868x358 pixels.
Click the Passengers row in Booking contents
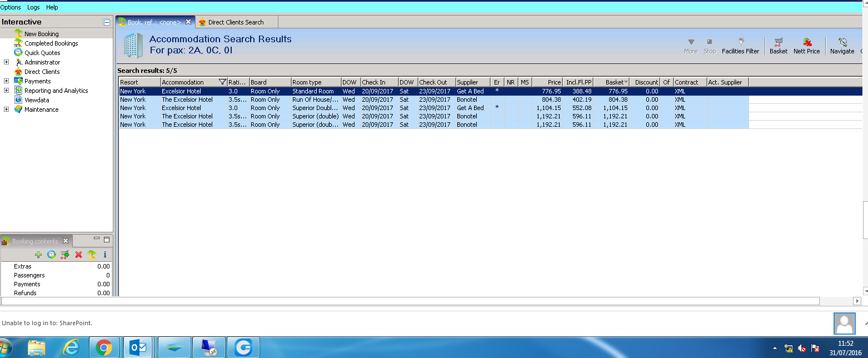pos(56,275)
